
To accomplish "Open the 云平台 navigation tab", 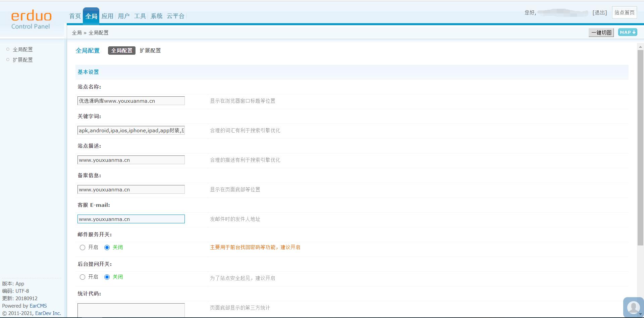I will (x=175, y=16).
